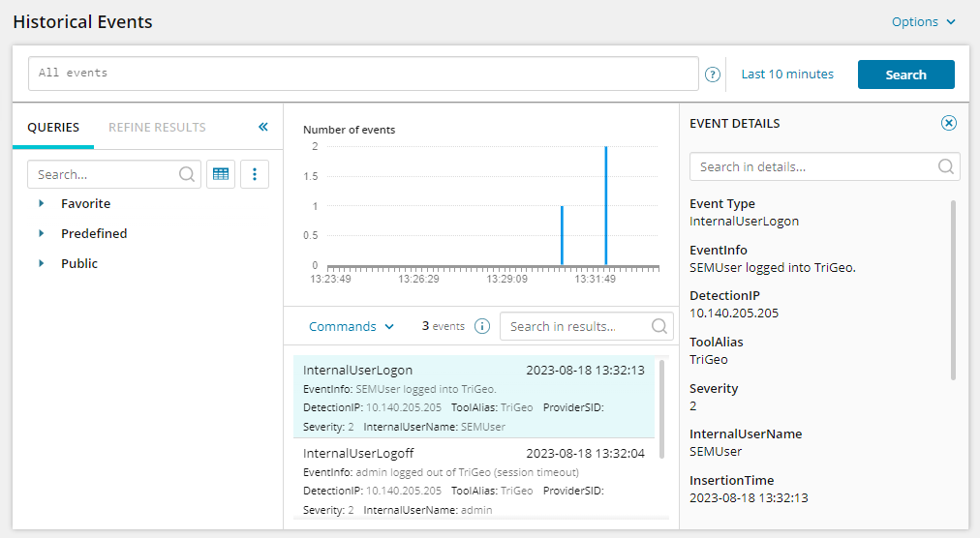Viewport: 980px width, 538px height.
Task: Click magnifier icon in Search in results
Action: click(x=659, y=326)
